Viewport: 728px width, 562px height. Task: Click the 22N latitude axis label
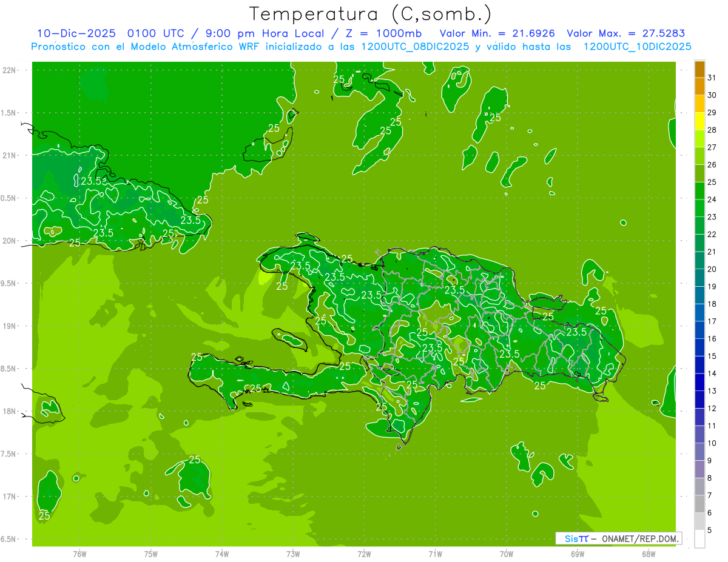click(8, 70)
